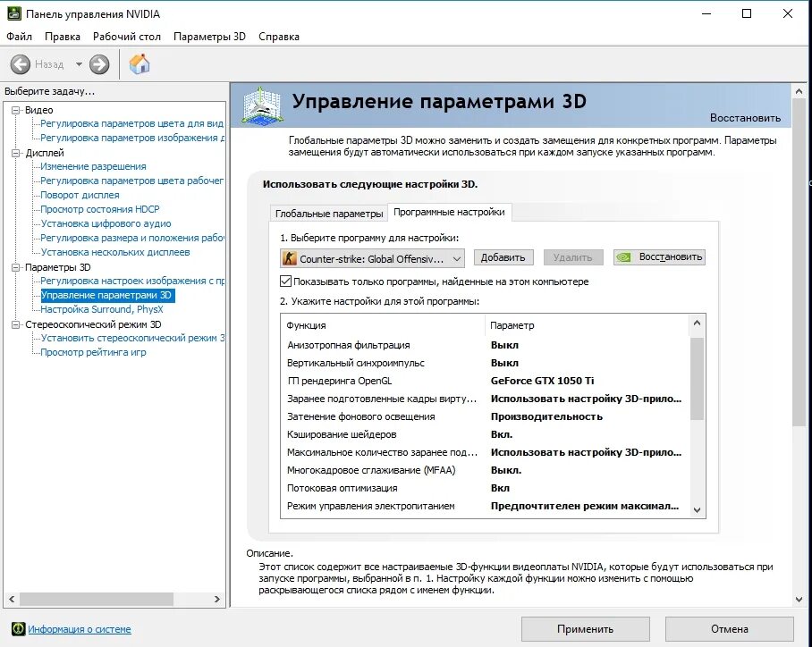This screenshot has height=647, width=812.
Task: Collapse the Видео tree node
Action: [x=15, y=110]
